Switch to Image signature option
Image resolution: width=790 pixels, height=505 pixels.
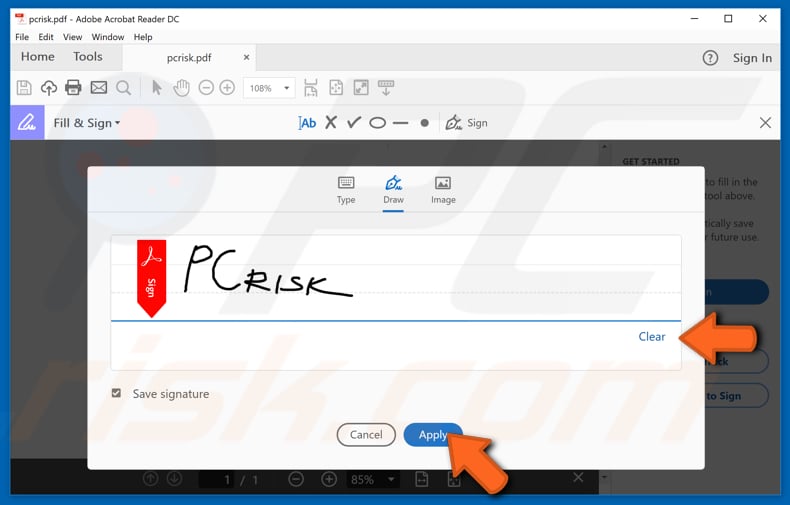(x=443, y=190)
